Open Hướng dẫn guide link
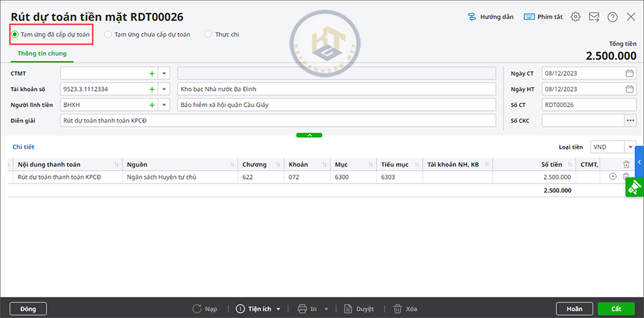Screen dimensions: 644x318 click(x=490, y=17)
